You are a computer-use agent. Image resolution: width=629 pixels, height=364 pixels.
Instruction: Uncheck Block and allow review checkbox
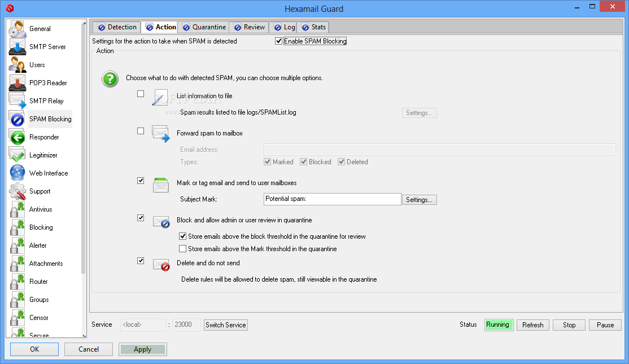click(x=141, y=218)
